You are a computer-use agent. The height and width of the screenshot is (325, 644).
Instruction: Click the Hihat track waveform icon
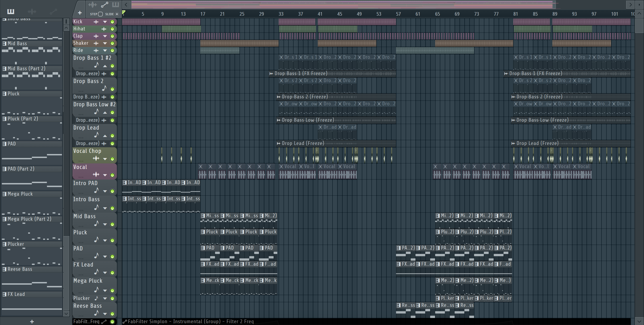104,29
